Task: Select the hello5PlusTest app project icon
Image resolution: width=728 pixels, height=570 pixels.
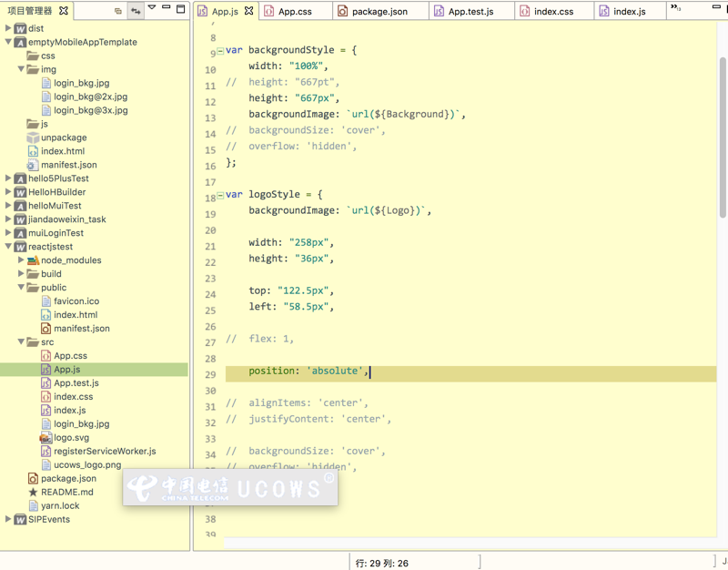Action: click(20, 178)
